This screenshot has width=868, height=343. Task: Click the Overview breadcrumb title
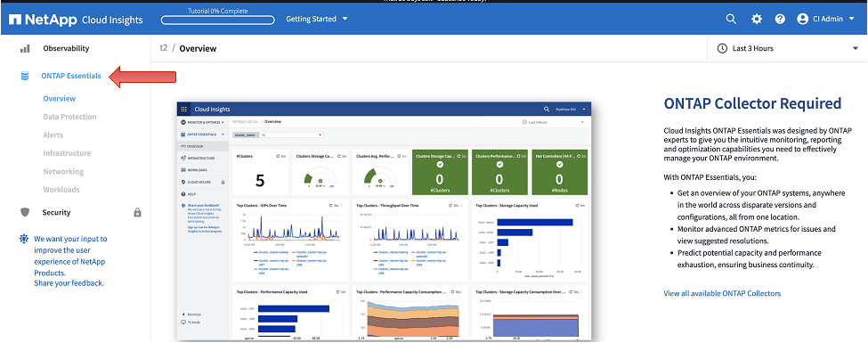pyautogui.click(x=198, y=49)
